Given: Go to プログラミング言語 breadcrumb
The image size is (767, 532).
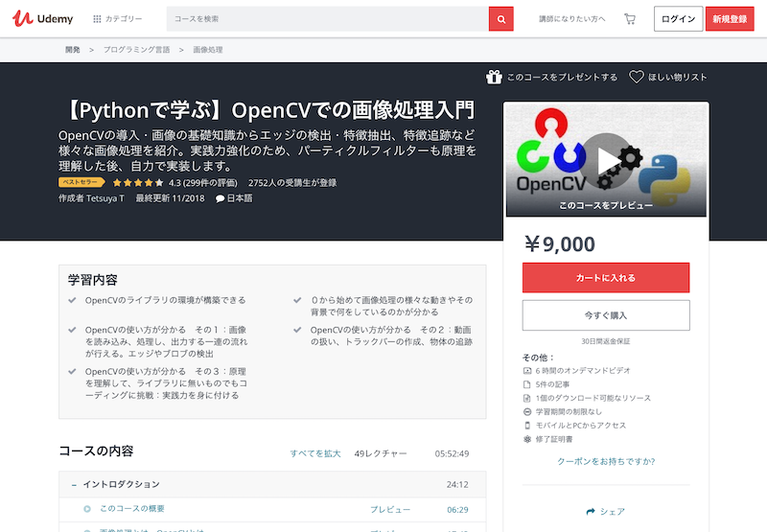Looking at the screenshot, I should click(x=136, y=50).
